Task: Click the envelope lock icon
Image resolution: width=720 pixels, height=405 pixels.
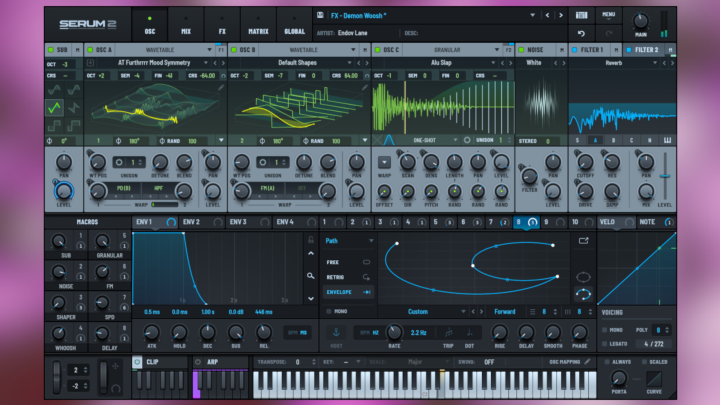Action: pos(311,239)
